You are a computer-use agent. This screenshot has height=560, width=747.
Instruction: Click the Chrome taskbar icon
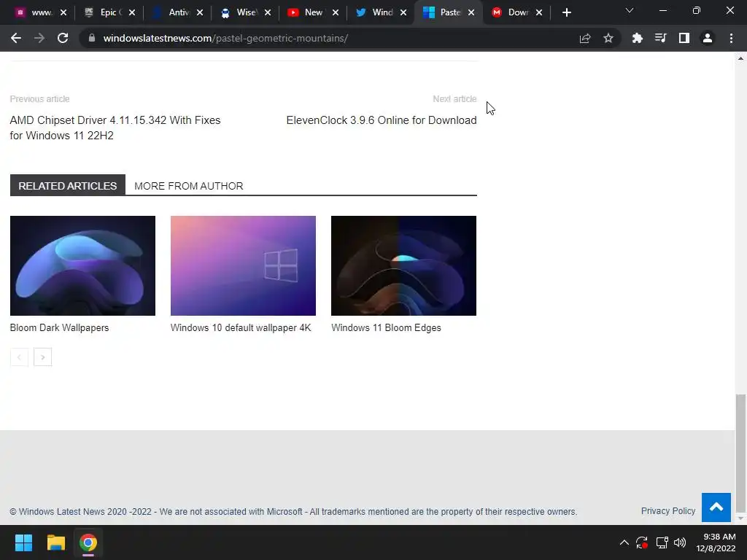click(88, 542)
